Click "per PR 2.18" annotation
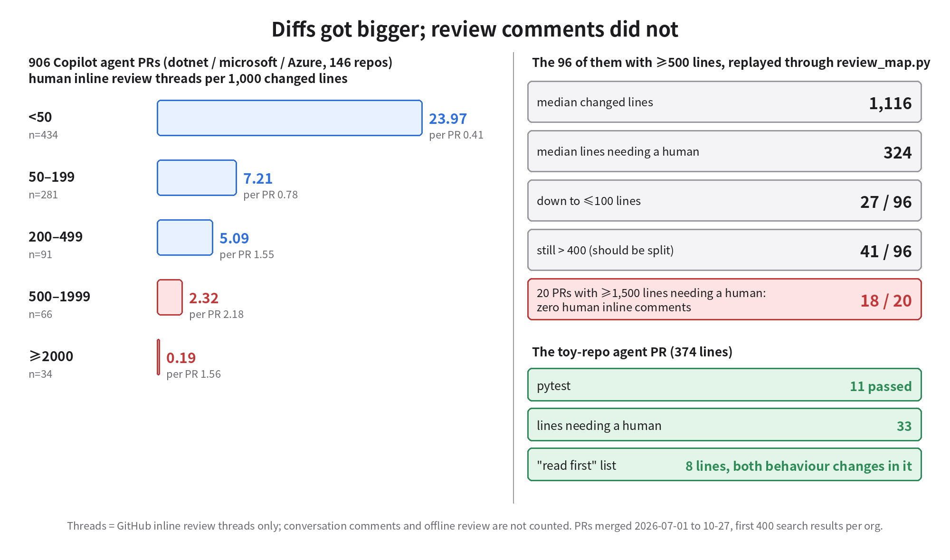This screenshot has height=560, width=950. click(216, 314)
